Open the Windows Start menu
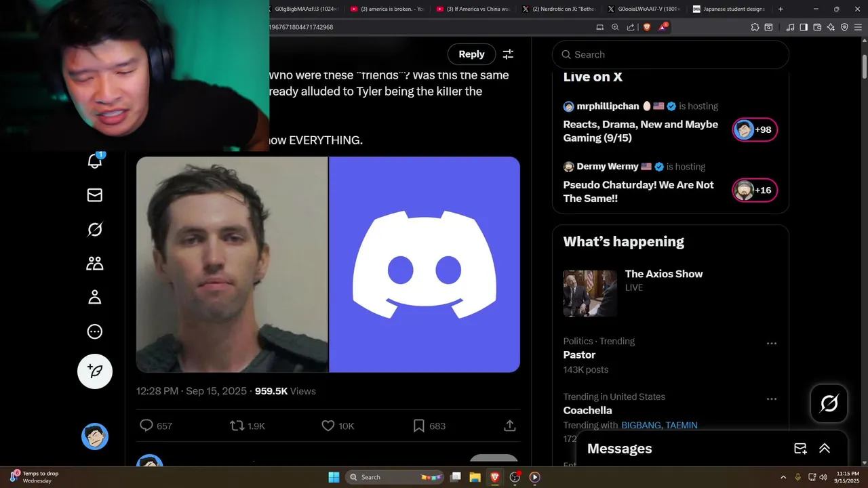The width and height of the screenshot is (868, 488). (334, 477)
